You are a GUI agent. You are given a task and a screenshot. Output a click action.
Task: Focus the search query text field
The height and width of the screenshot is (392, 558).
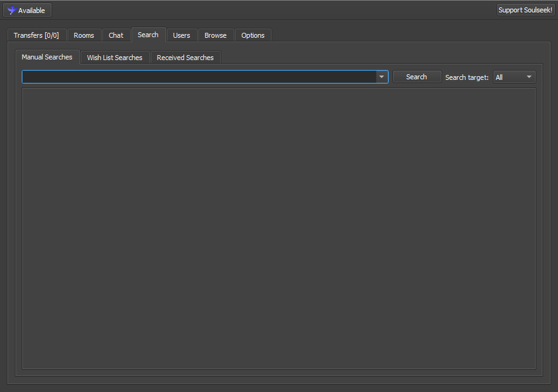pos(198,77)
